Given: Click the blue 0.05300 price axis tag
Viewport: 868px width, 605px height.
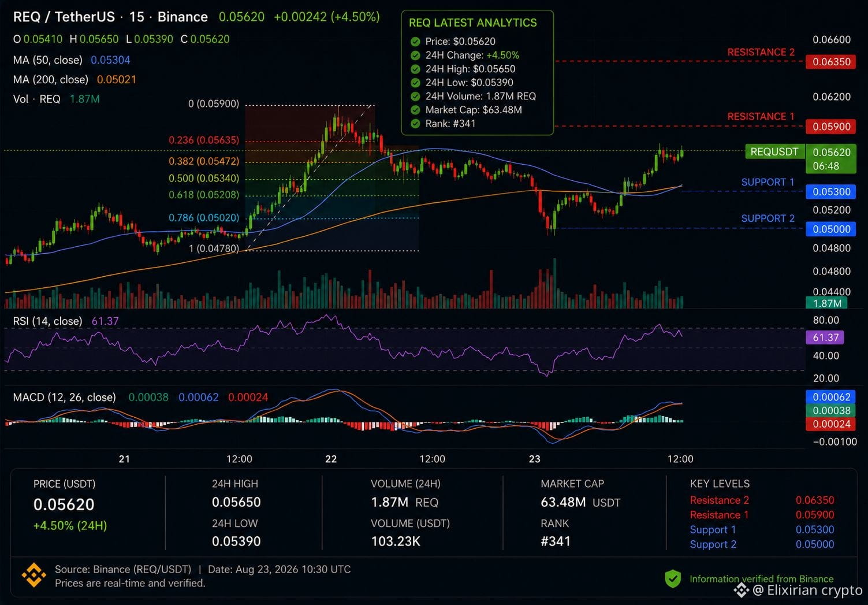Looking at the screenshot, I should pyautogui.click(x=831, y=192).
